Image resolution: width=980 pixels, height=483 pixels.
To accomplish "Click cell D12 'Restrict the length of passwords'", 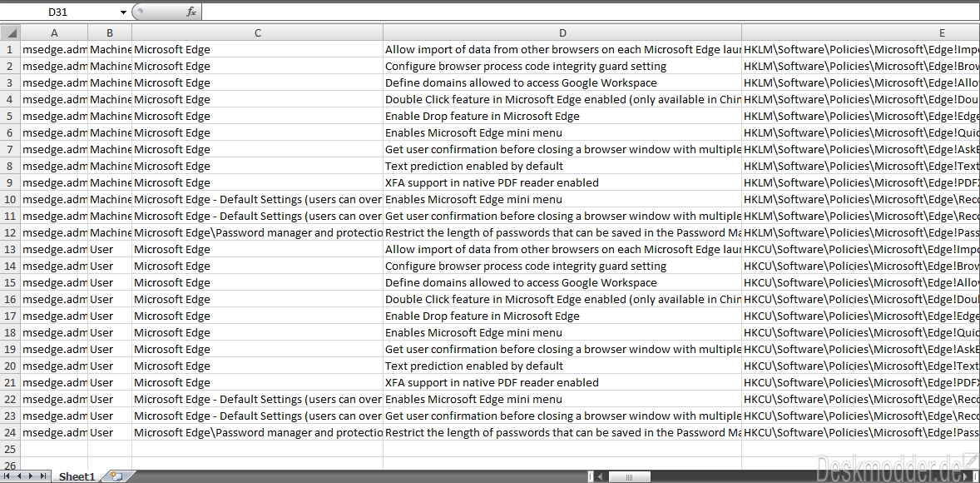I will tap(562, 232).
